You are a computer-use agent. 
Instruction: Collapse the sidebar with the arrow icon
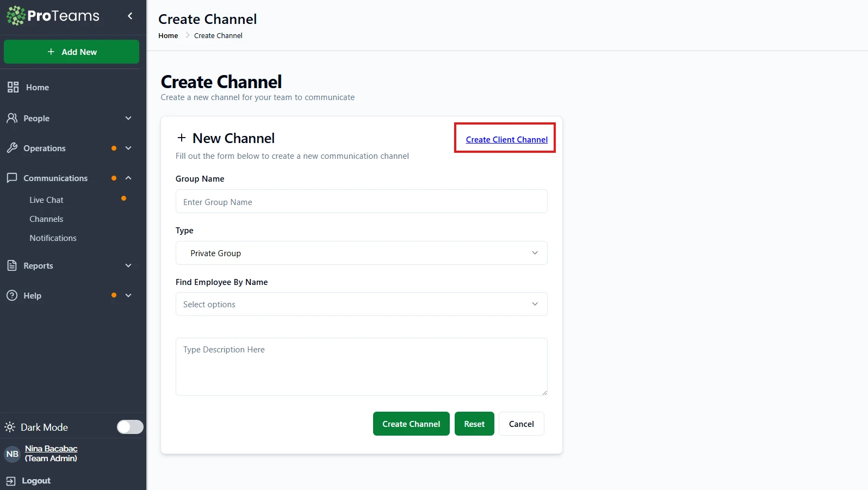[x=130, y=16]
